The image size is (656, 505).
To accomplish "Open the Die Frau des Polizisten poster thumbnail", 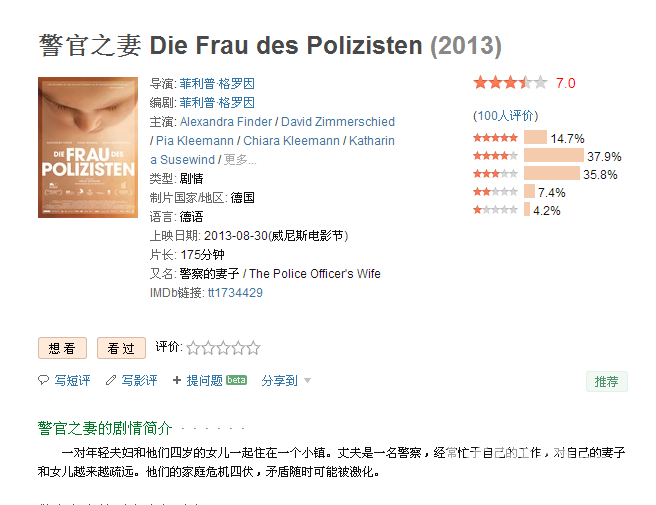I will point(88,147).
